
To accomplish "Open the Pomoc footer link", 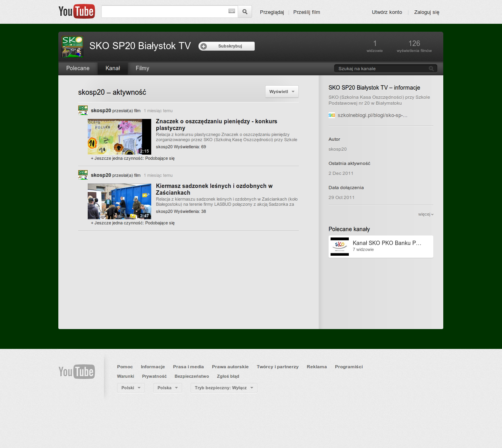I will (125, 367).
